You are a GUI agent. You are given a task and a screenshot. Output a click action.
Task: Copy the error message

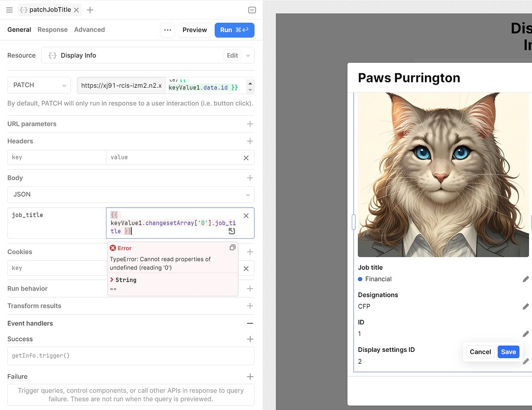pos(232,248)
